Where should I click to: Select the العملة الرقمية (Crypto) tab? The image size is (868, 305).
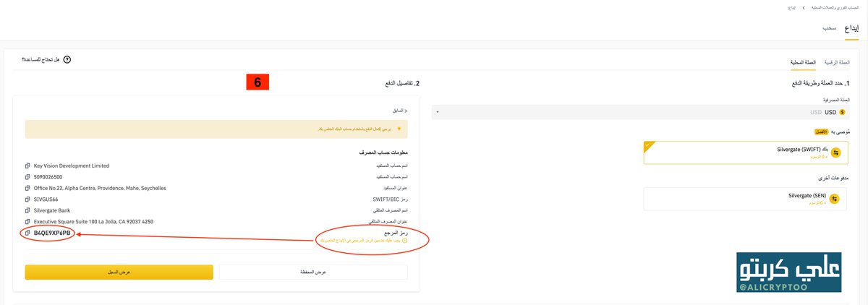point(836,63)
